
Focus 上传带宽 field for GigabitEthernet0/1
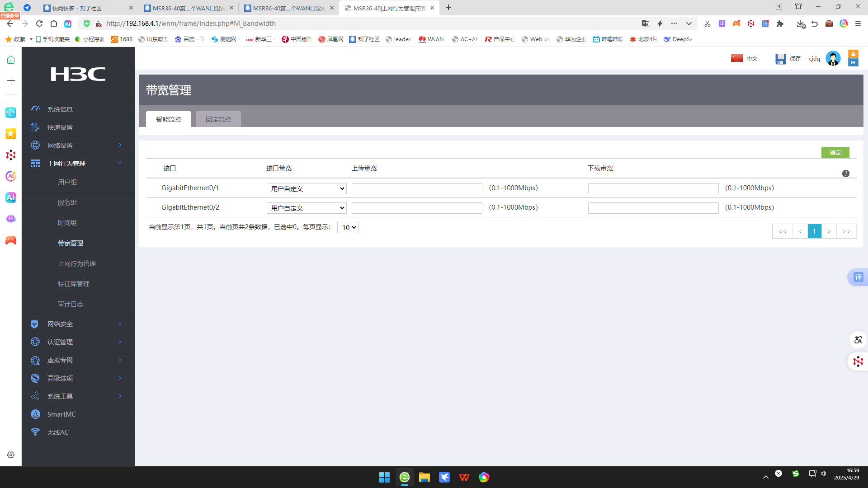pos(417,188)
